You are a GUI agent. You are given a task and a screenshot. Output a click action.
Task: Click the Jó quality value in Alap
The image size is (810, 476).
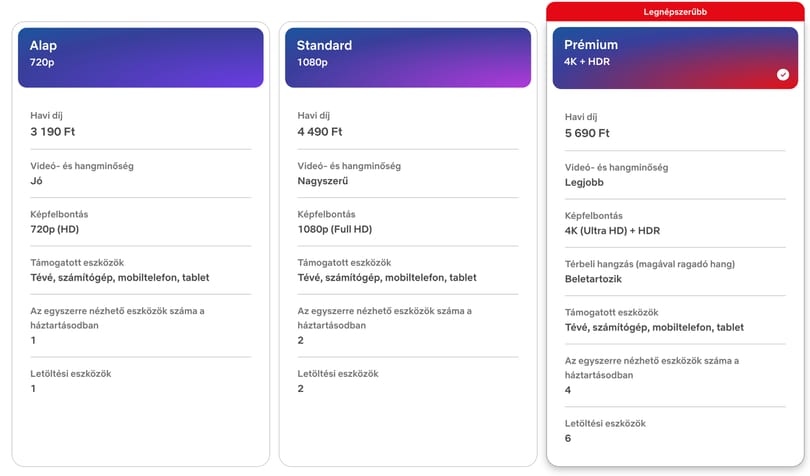tap(36, 180)
